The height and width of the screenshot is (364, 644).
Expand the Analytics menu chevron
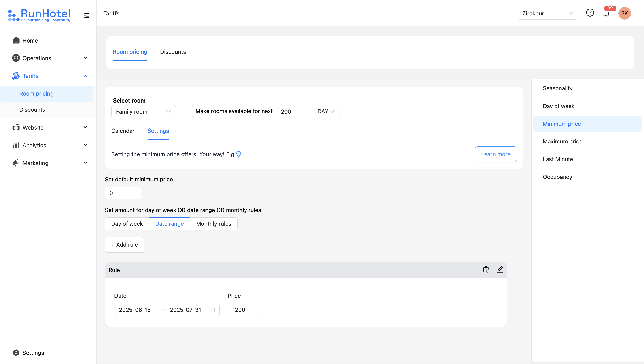85,145
